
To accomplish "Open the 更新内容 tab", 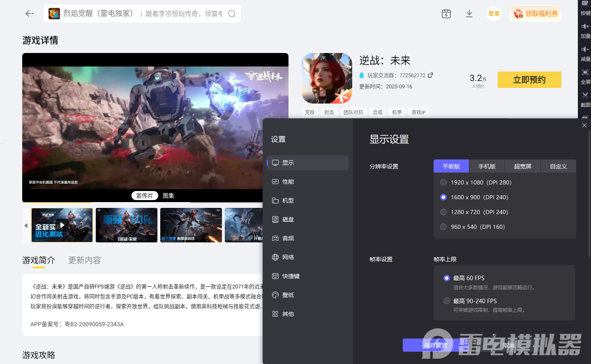I will [84, 260].
